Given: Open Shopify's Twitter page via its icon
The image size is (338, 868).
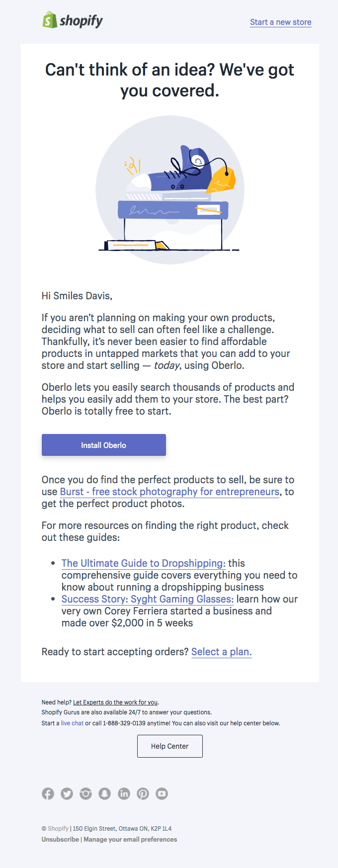Looking at the screenshot, I should tap(67, 793).
